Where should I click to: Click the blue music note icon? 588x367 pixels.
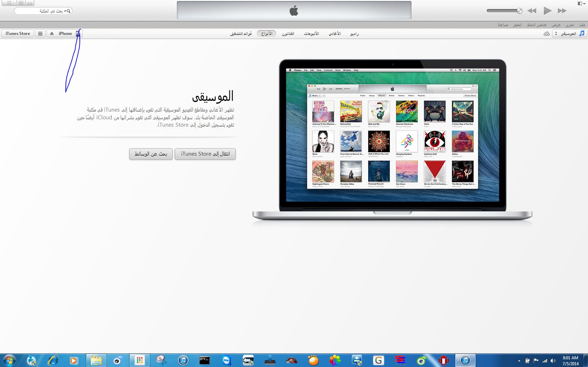click(x=582, y=33)
